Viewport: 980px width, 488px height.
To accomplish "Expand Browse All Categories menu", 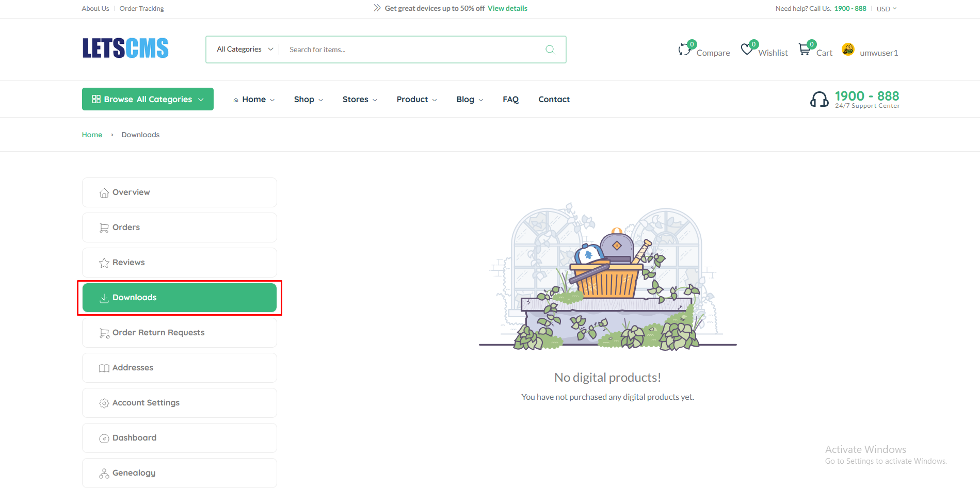I will 148,99.
